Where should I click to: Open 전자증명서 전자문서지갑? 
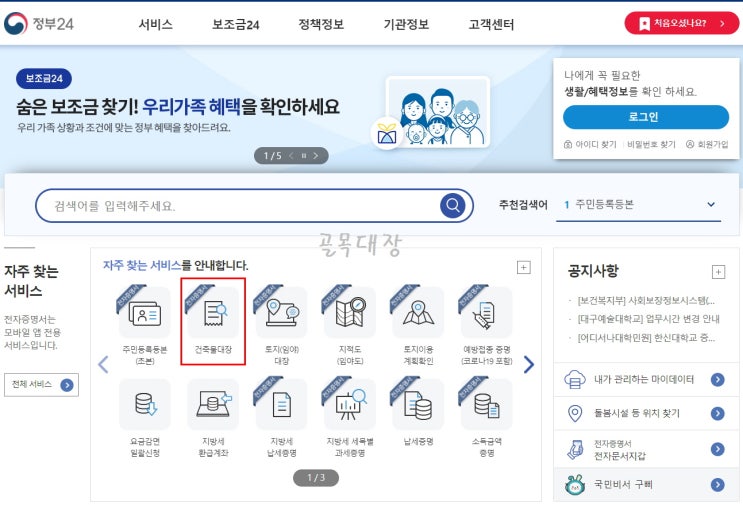tap(646, 449)
